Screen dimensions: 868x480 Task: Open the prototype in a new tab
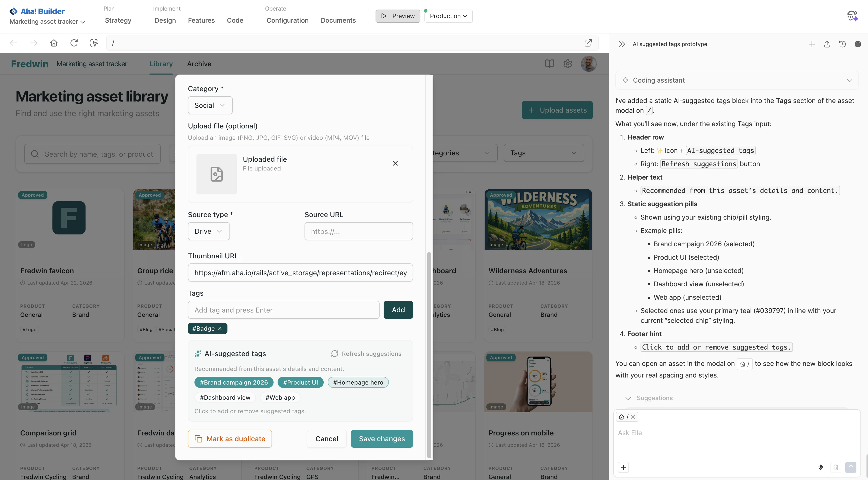(x=588, y=43)
